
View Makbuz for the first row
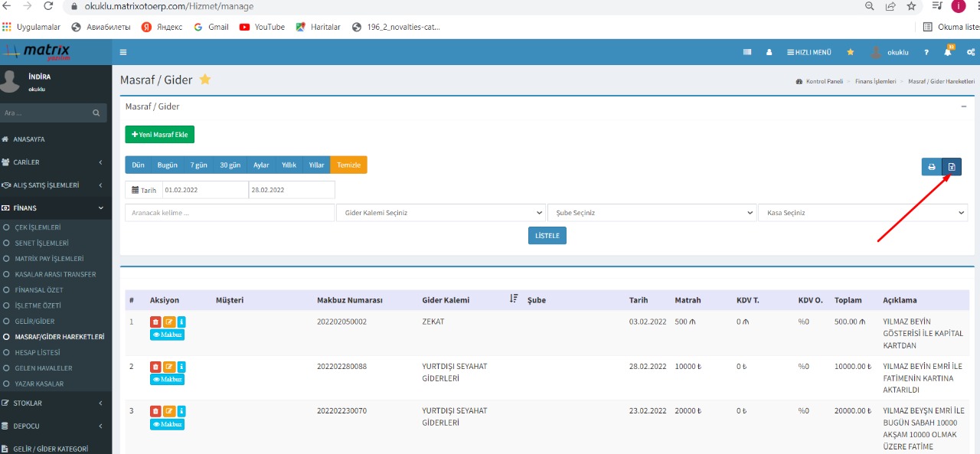(167, 335)
